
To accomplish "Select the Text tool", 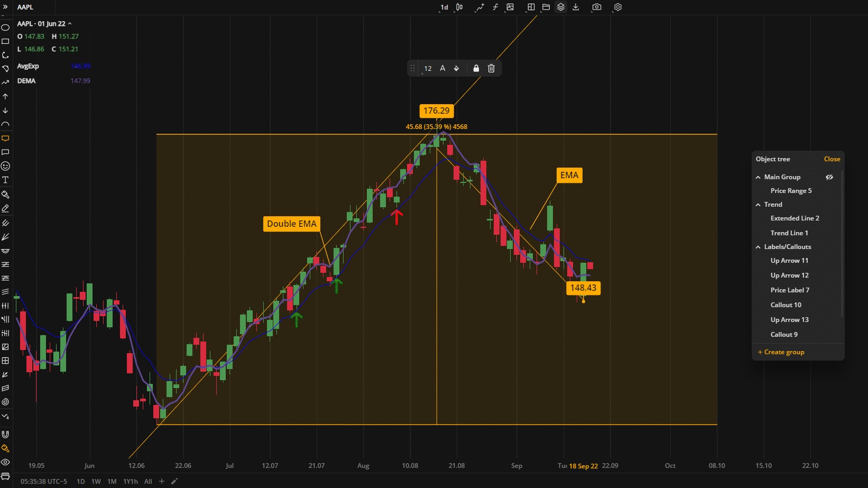I will click(5, 180).
